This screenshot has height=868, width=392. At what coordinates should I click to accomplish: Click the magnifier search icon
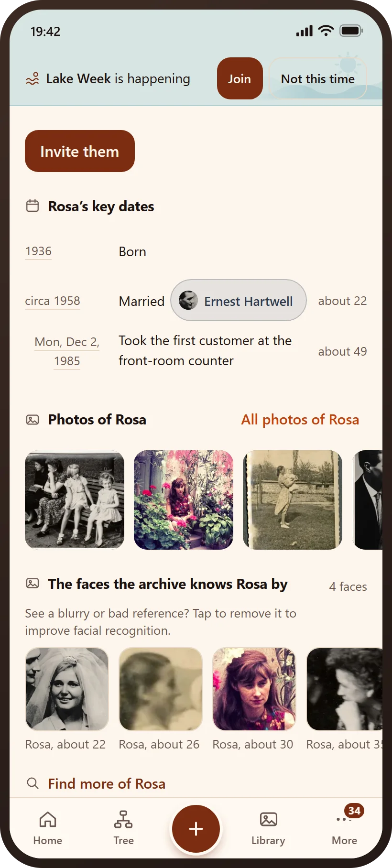[x=33, y=783]
